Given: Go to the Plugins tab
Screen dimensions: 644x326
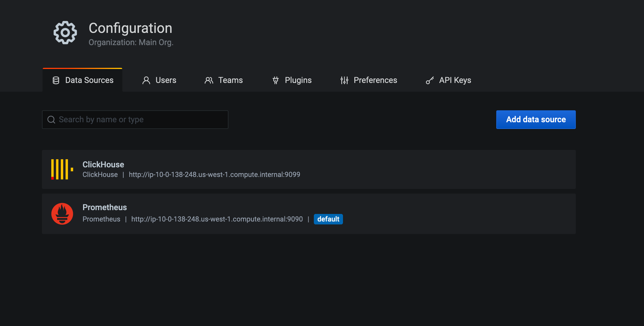Looking at the screenshot, I should click(x=298, y=80).
